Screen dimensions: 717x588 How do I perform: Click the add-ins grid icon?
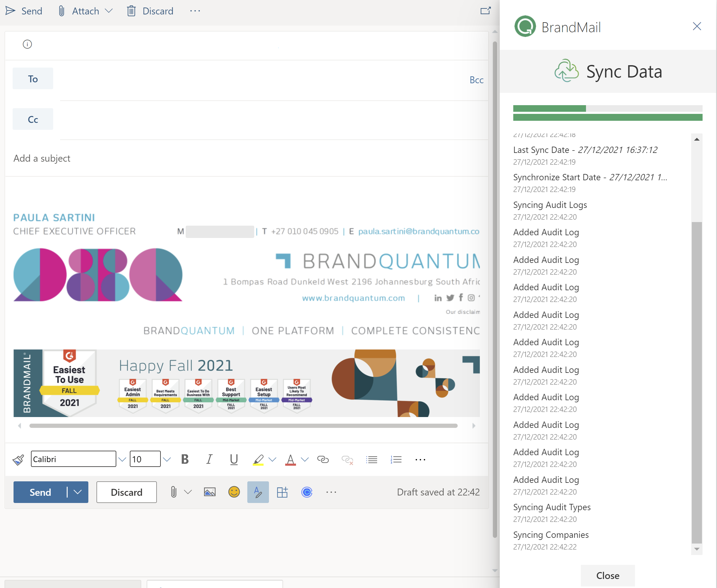[282, 492]
